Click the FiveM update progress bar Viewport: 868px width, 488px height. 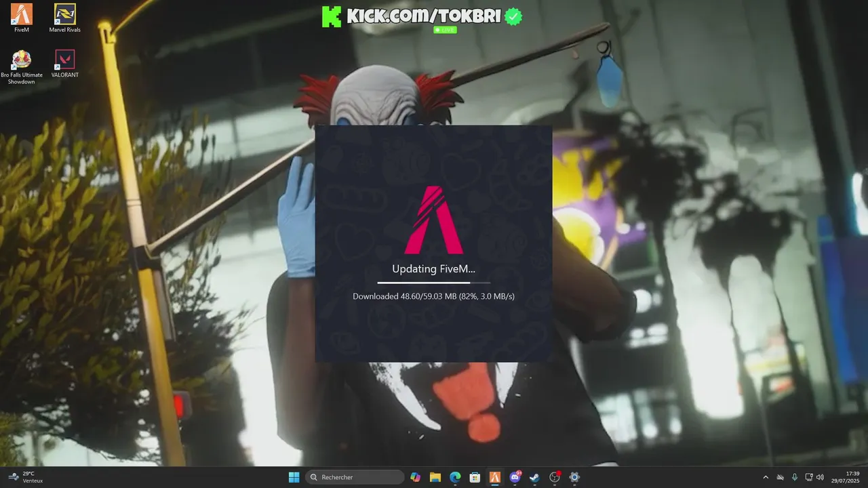[x=434, y=282]
